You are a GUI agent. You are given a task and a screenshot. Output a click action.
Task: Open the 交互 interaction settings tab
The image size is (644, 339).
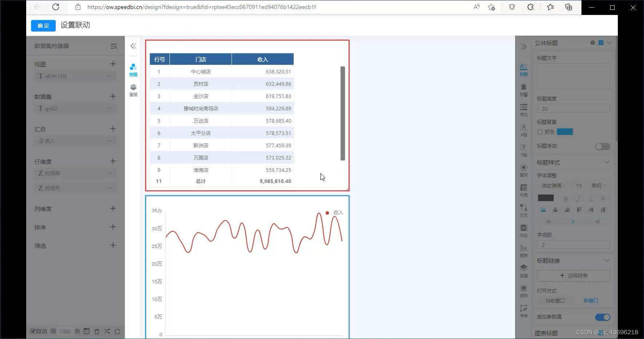tap(524, 210)
